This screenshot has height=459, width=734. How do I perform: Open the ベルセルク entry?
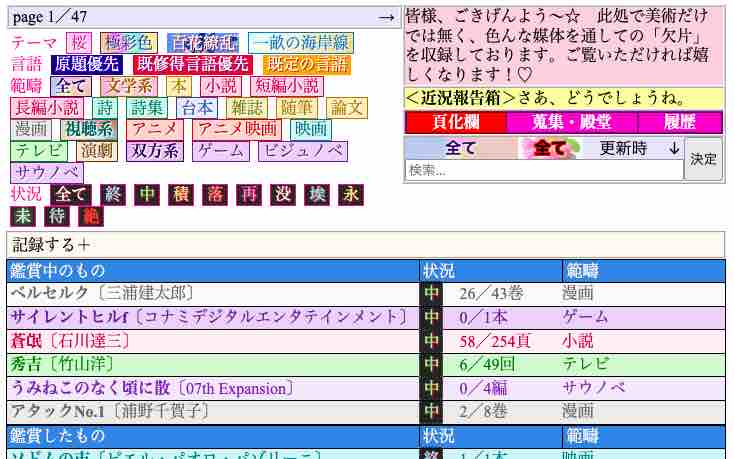(48, 293)
